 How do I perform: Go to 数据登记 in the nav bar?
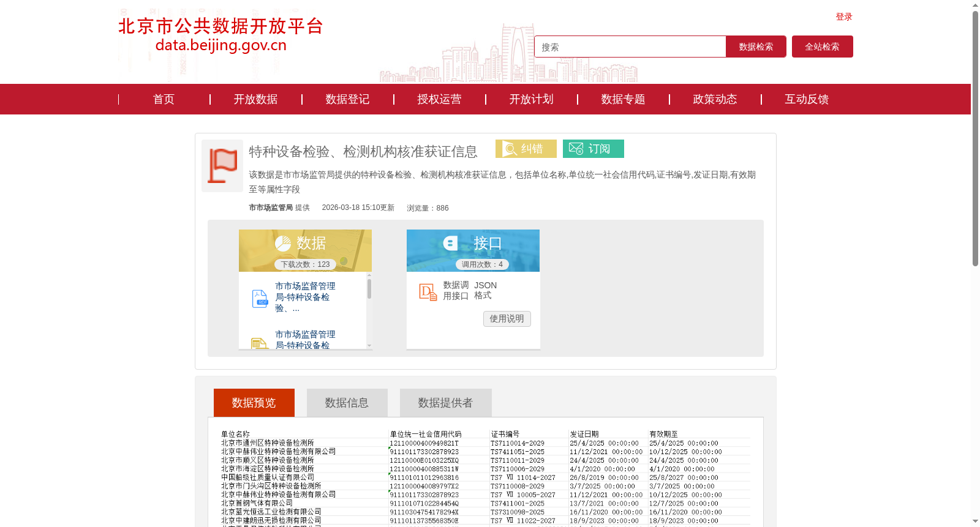point(347,99)
